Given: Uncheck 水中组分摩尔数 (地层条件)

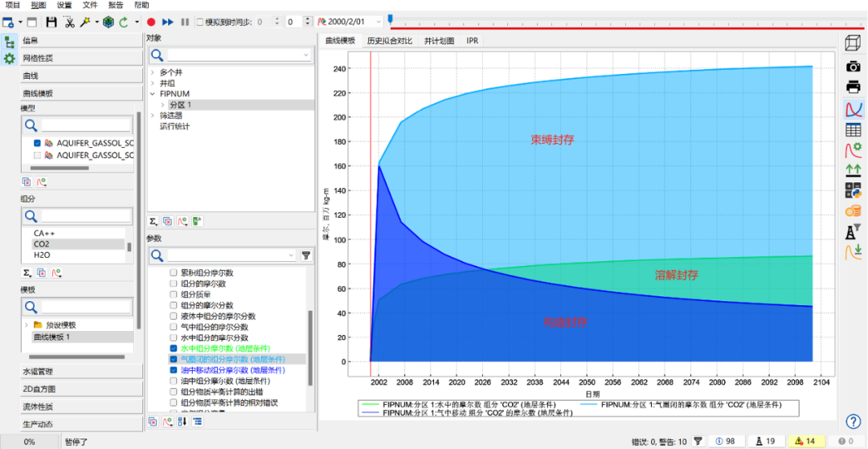Looking at the screenshot, I should tap(174, 349).
